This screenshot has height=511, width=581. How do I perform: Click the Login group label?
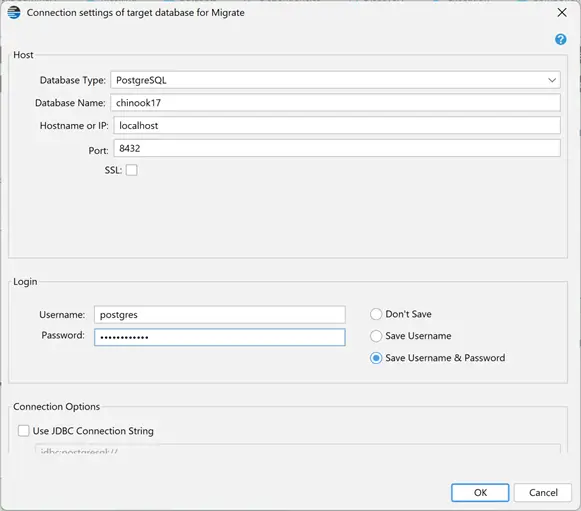click(25, 282)
